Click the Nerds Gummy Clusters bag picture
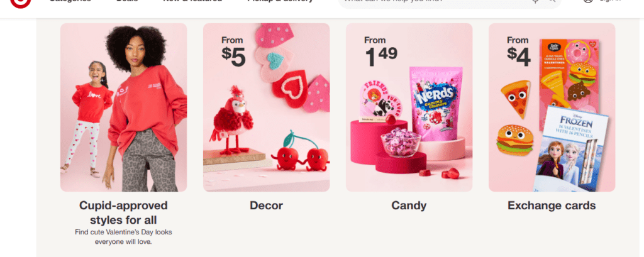Screen dimensions: 644x257 (x=435, y=104)
